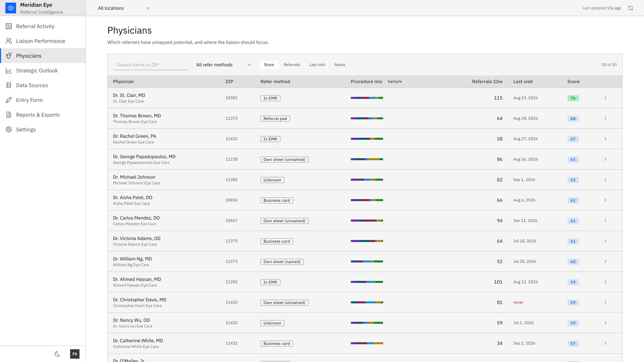Screen dimensions: 644x362
Task: Click Dr. St. Clair procedure mix bar
Action: 367,98
